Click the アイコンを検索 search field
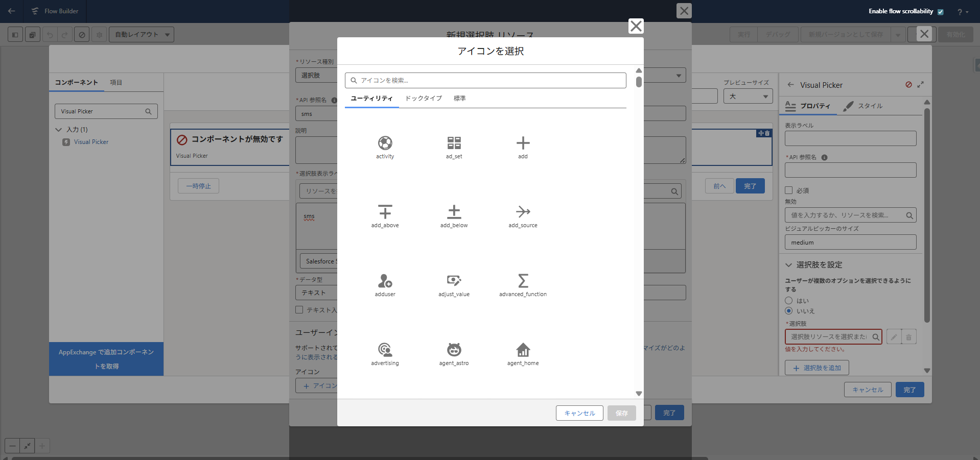Screen dimensions: 980x460 [485, 81]
